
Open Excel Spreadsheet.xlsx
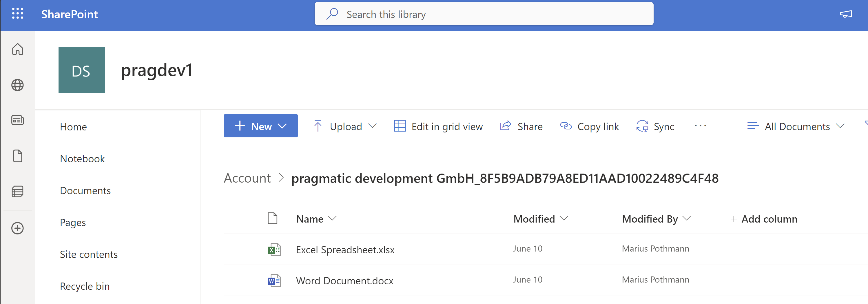tap(345, 250)
